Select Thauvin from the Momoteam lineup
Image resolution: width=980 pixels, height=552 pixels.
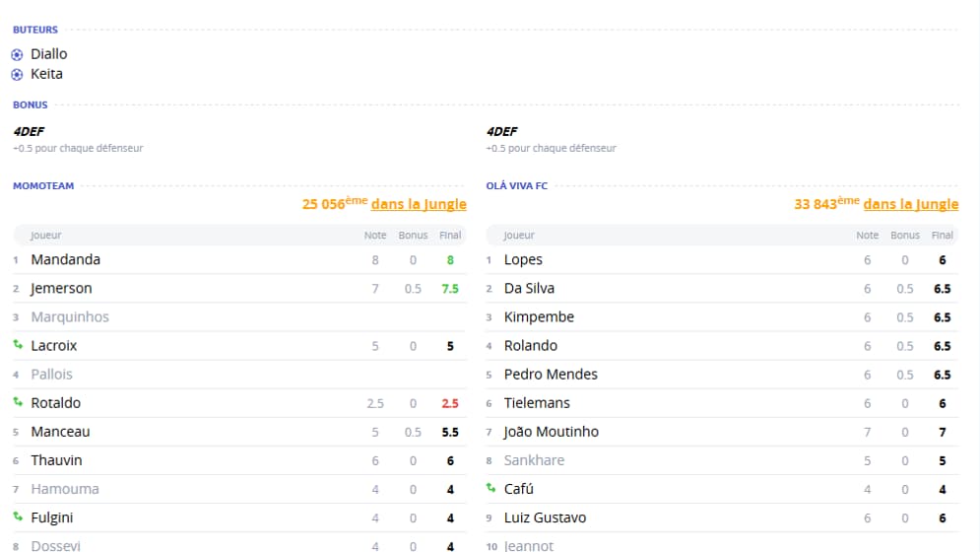[x=56, y=460]
